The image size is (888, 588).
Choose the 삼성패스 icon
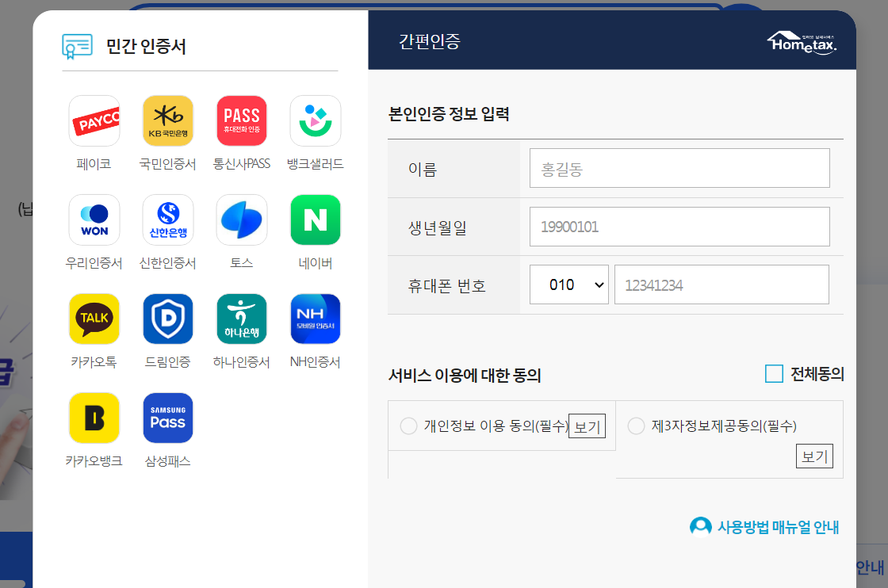[x=167, y=418]
